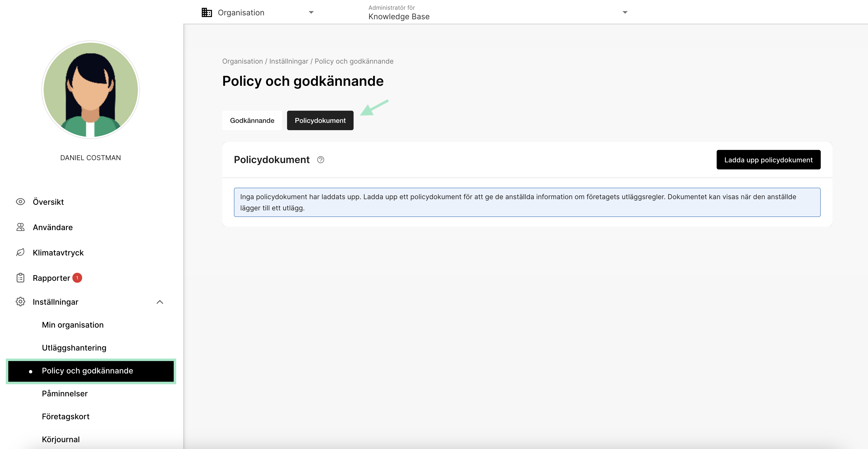Screen dimensions: 868x449
Task: Click the Användare people icon
Action: pyautogui.click(x=20, y=227)
